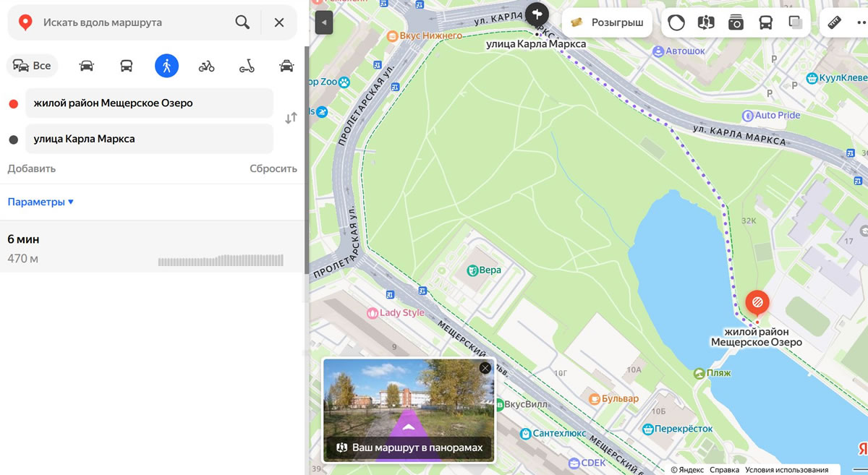Open the map layers switcher
Screen dimensions: 868x475
[x=796, y=22]
